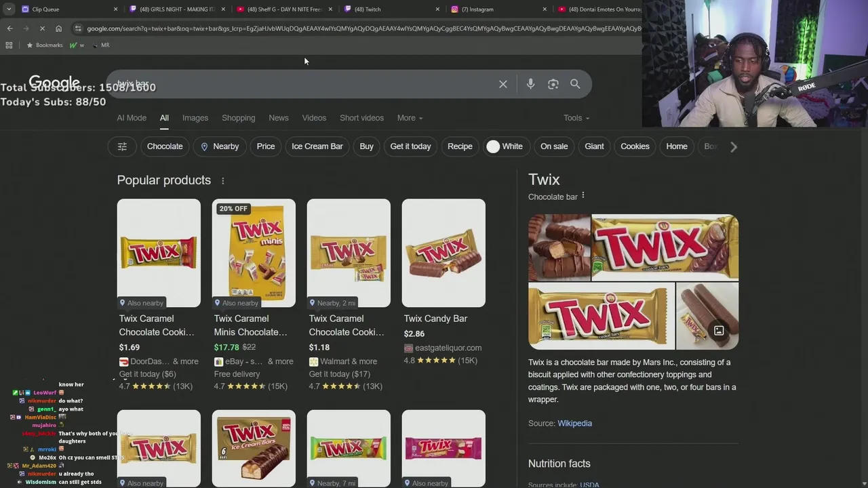Open more images icon on Twix panel
The width and height of the screenshot is (868, 488).
click(719, 331)
